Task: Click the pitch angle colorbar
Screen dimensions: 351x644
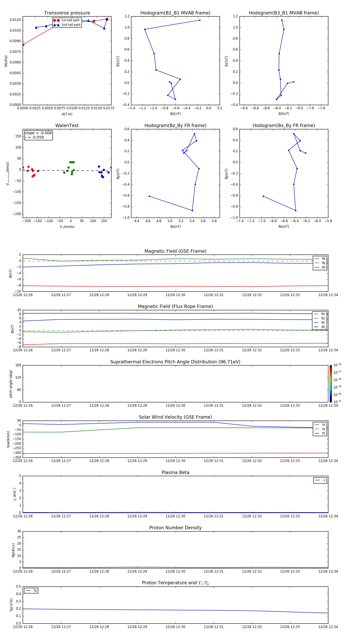Action: click(331, 383)
